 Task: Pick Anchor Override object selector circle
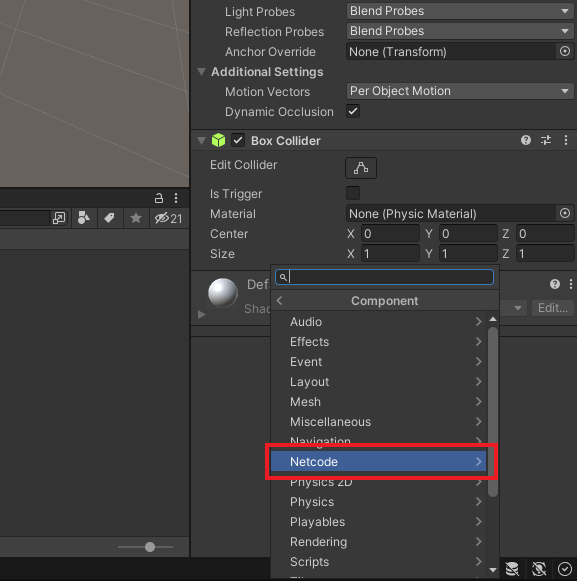click(565, 51)
